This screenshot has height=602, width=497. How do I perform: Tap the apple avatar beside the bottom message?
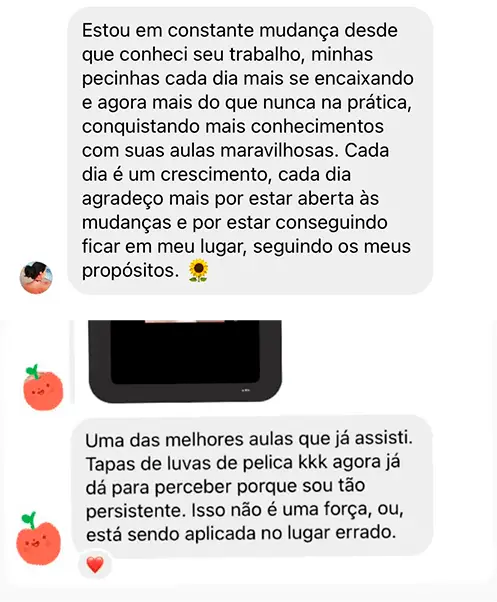point(38,538)
